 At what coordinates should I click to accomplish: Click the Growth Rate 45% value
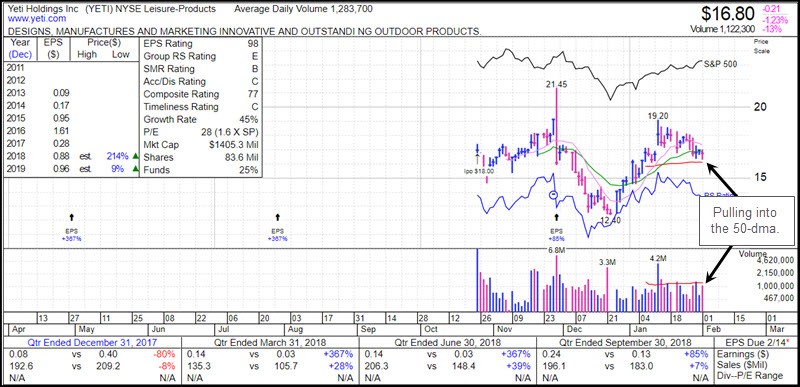tap(249, 120)
